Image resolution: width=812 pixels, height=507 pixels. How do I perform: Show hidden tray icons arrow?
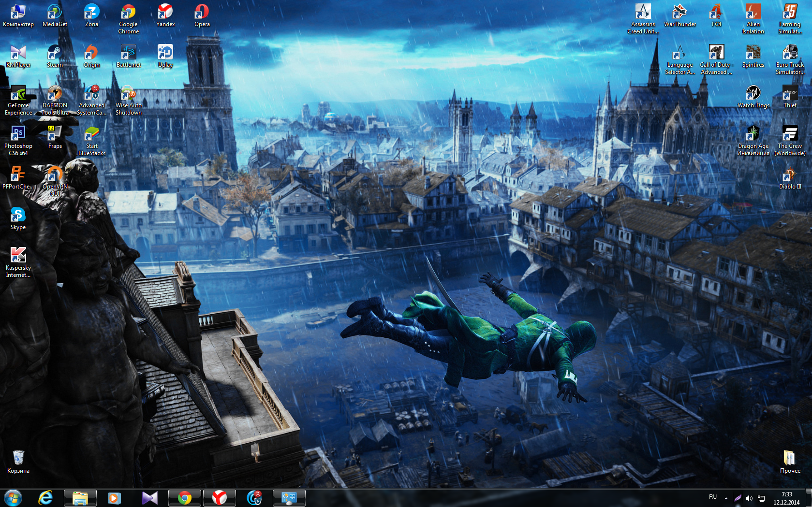click(726, 498)
